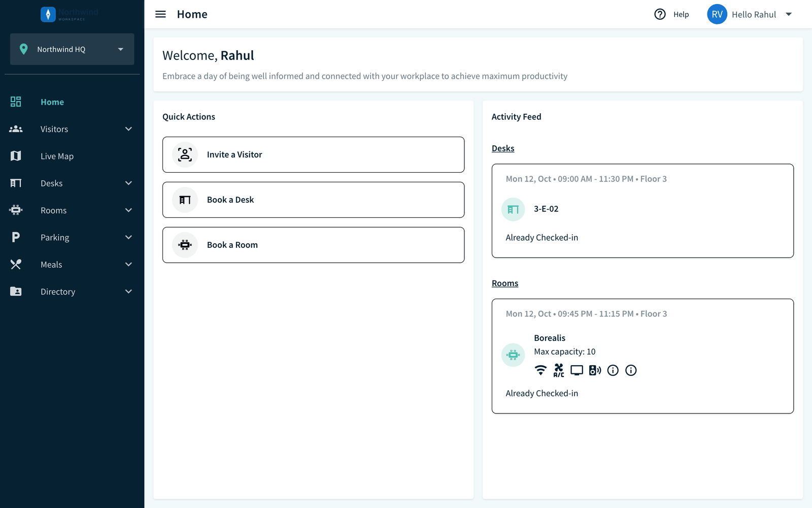The height and width of the screenshot is (508, 812).
Task: Select Visitors in the sidebar
Action: point(54,129)
